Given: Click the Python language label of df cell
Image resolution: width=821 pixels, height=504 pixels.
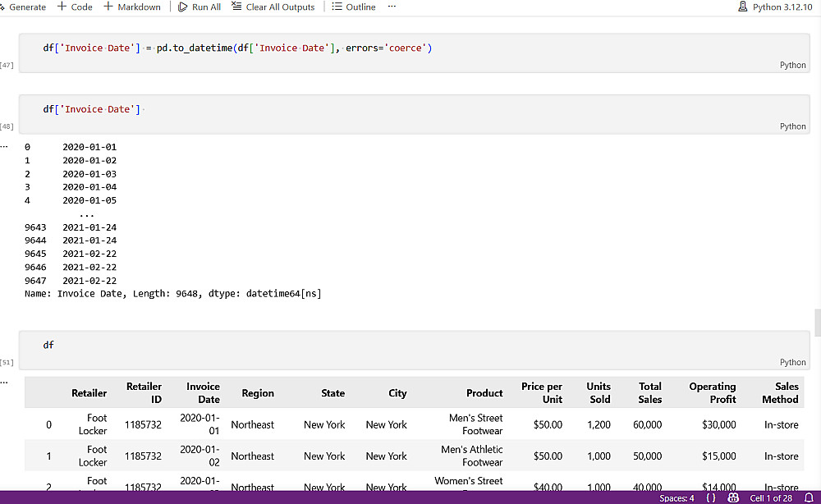Looking at the screenshot, I should tap(792, 362).
